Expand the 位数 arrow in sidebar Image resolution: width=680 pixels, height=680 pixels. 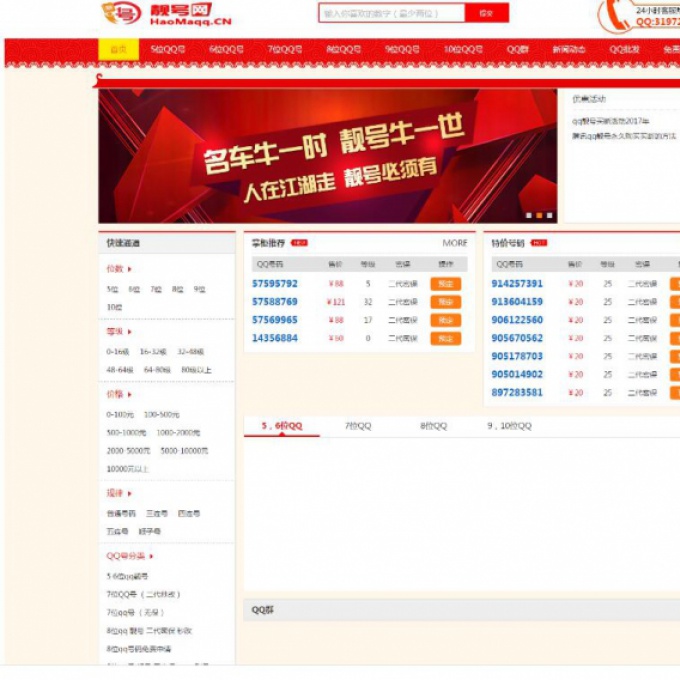click(129, 269)
